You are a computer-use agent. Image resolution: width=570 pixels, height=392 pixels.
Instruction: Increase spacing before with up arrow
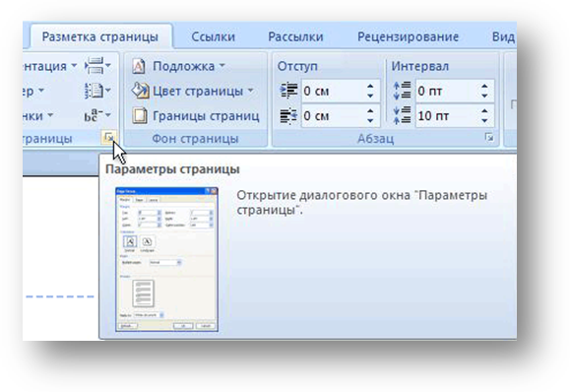pyautogui.click(x=484, y=87)
